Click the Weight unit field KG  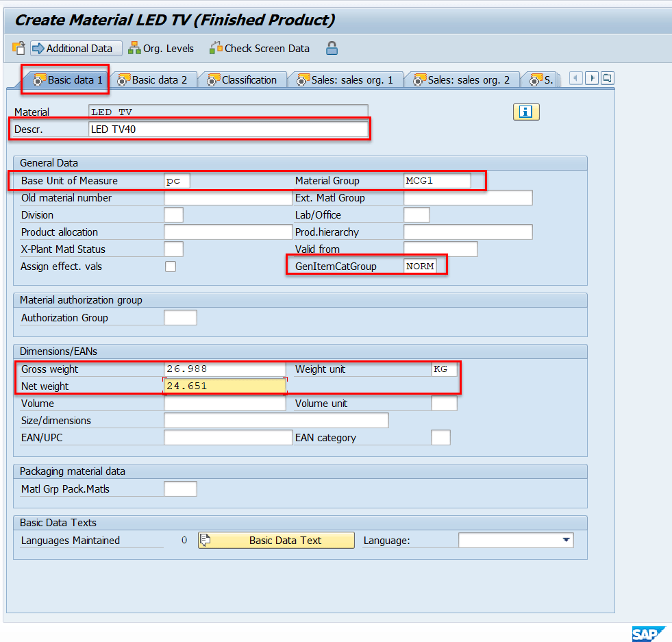[444, 369]
